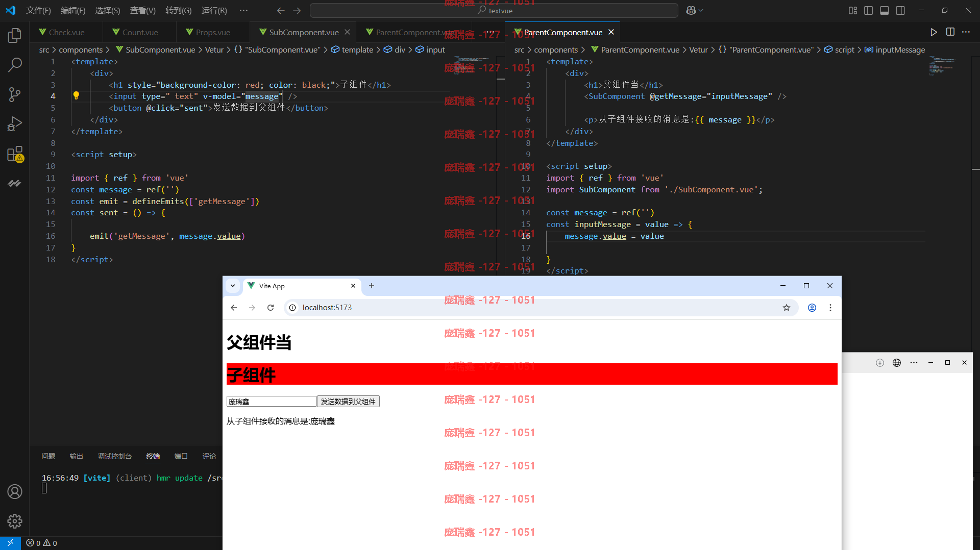Viewport: 980px width, 550px height.
Task: Run the file with the play icon
Action: click(934, 32)
